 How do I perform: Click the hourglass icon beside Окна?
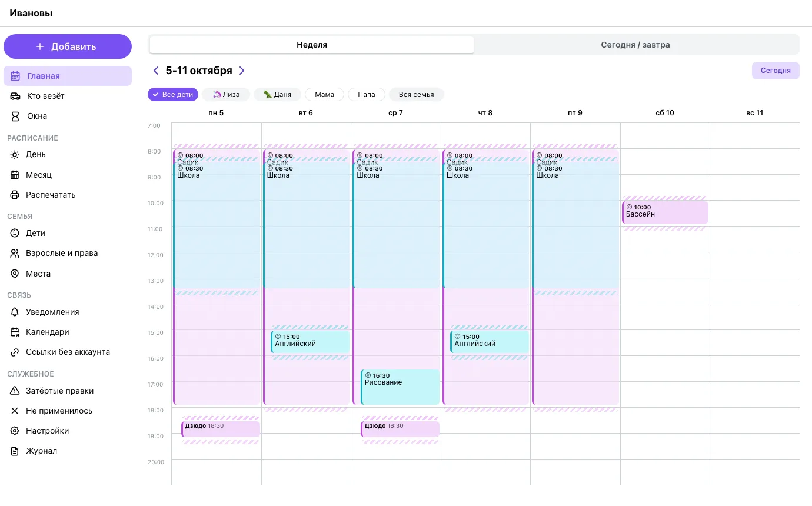tap(15, 116)
